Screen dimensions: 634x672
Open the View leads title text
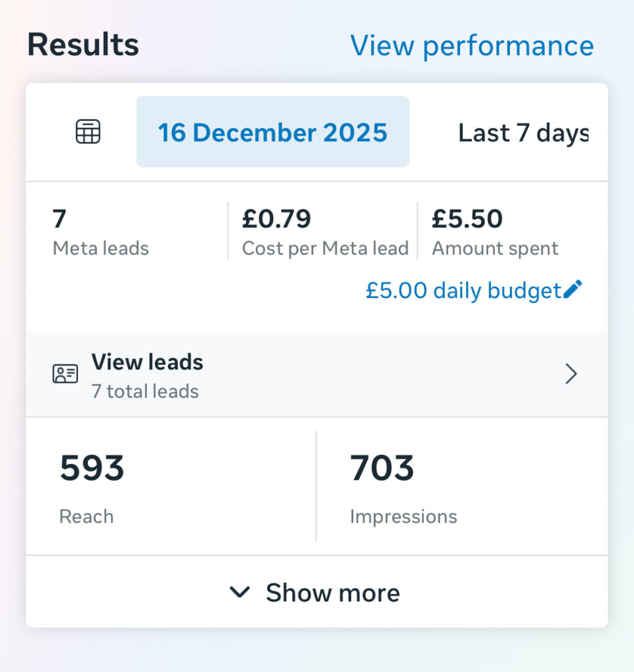147,362
